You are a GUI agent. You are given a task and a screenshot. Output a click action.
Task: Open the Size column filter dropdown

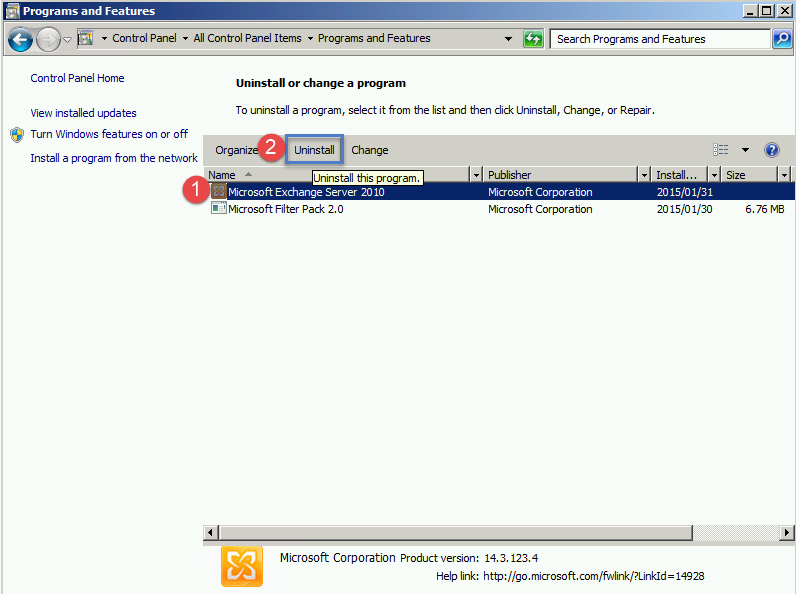tap(784, 175)
